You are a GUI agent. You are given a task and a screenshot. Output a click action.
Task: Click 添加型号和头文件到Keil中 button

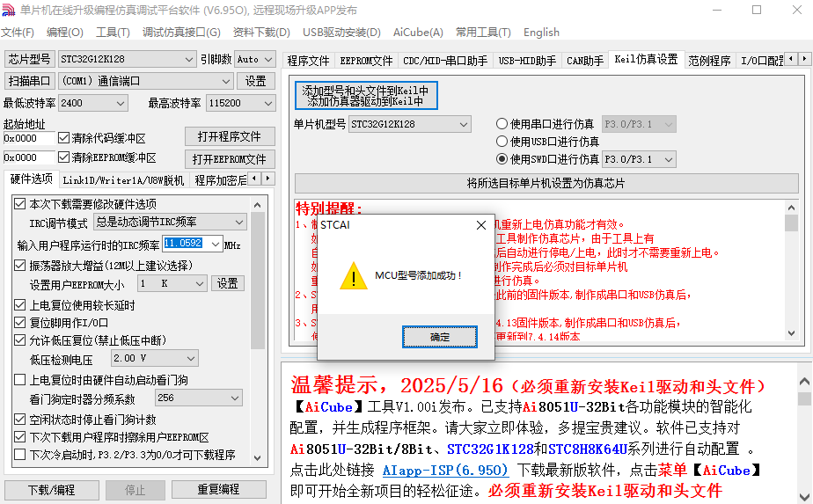(x=366, y=95)
